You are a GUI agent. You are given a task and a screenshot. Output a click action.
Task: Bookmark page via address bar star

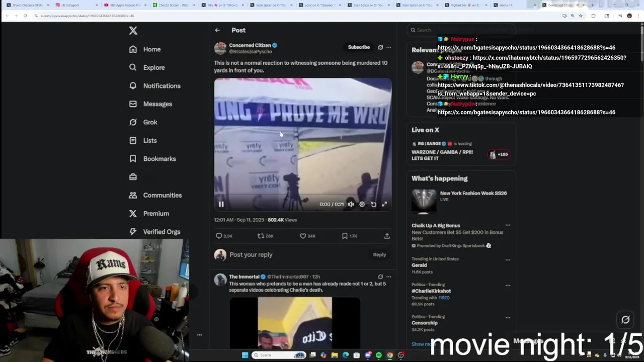pos(581,16)
